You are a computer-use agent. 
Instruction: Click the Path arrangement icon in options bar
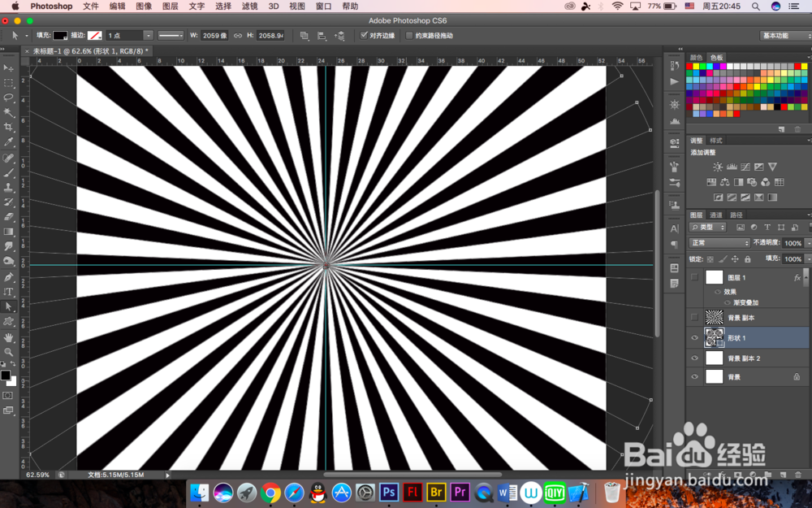tap(339, 36)
